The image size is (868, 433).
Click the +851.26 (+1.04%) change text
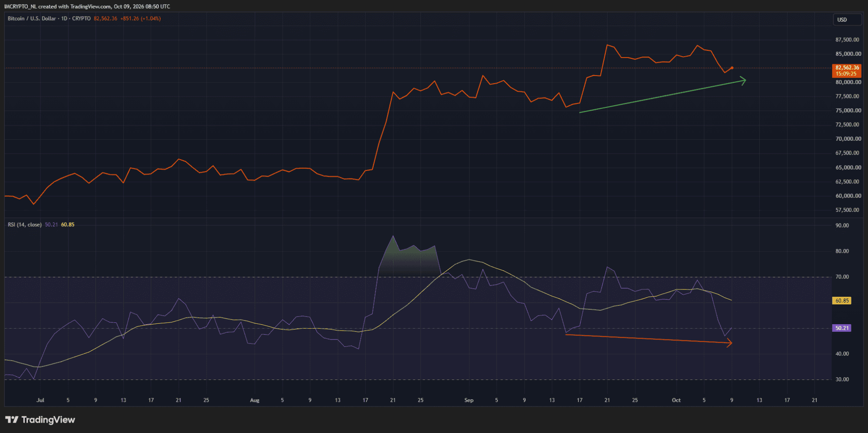(x=141, y=18)
